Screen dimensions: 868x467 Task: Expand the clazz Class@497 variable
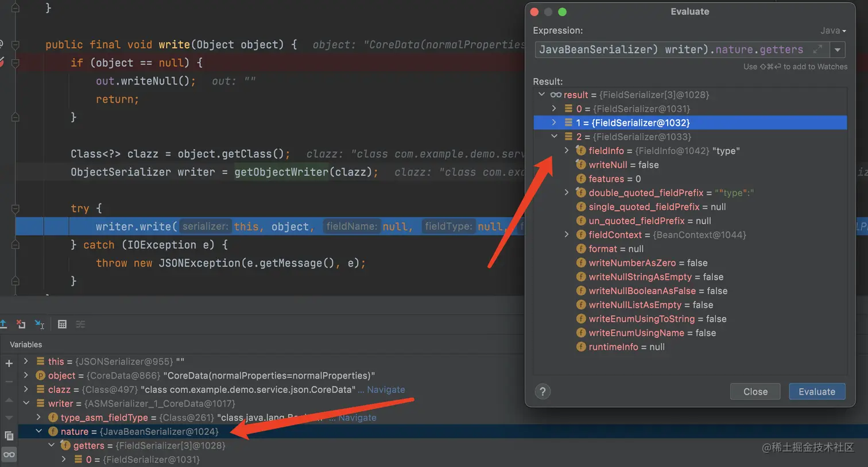26,389
